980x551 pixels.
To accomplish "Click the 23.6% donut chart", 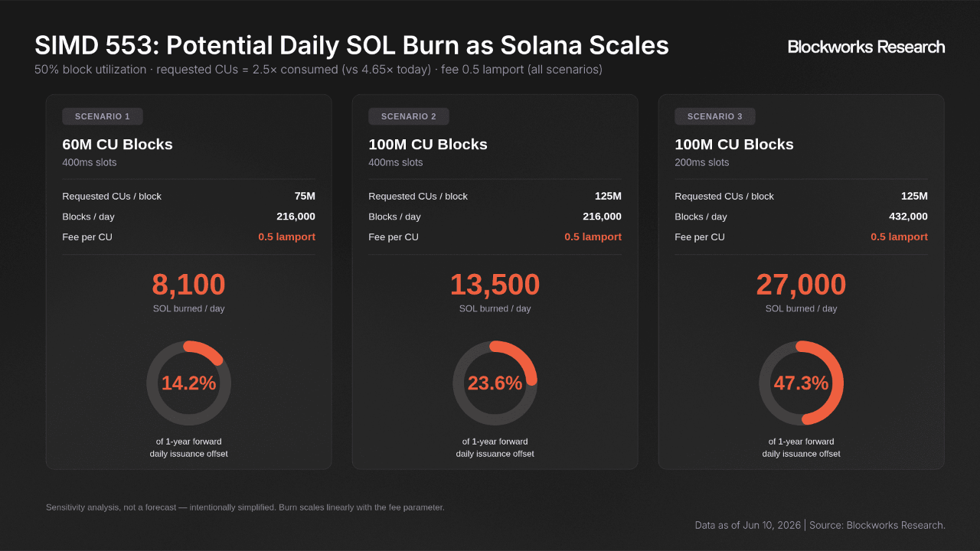I will [x=495, y=383].
